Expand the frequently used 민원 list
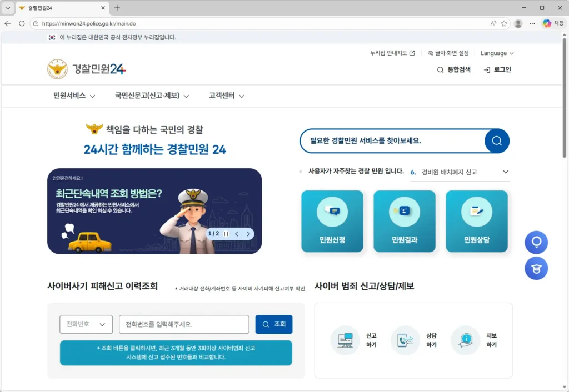Viewport: 569px width, 392px height. pos(505,172)
